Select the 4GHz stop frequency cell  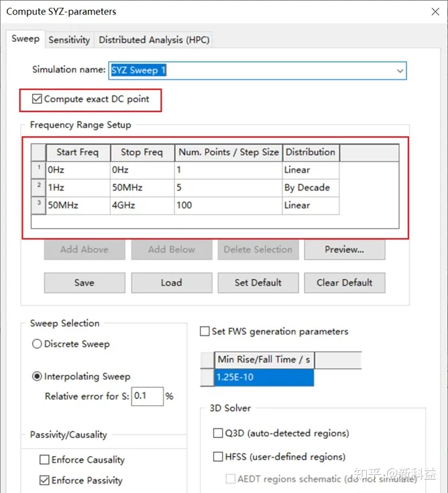(x=142, y=206)
